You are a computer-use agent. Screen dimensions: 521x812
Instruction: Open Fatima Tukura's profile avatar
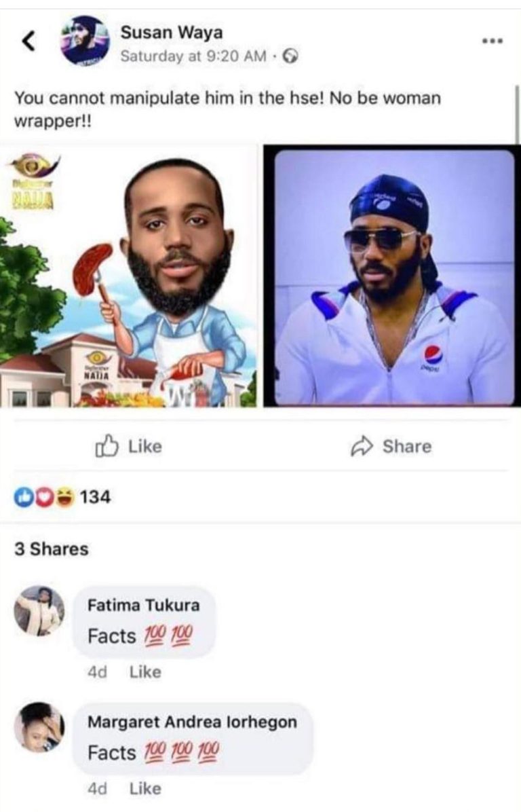[x=39, y=611]
